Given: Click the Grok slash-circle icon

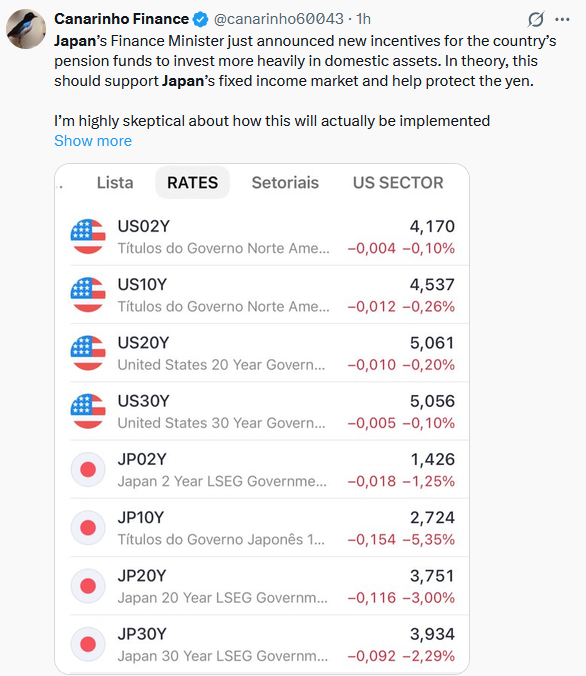Looking at the screenshot, I should click(536, 19).
